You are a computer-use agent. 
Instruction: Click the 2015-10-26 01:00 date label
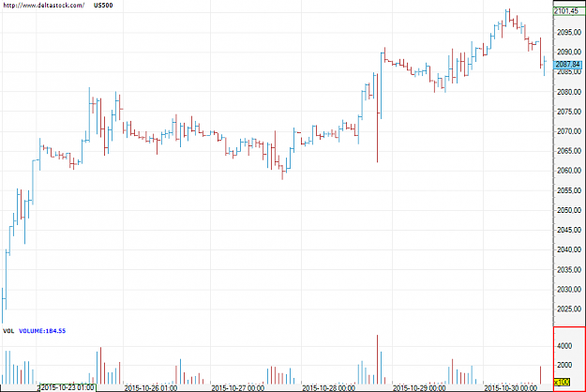coord(151,388)
